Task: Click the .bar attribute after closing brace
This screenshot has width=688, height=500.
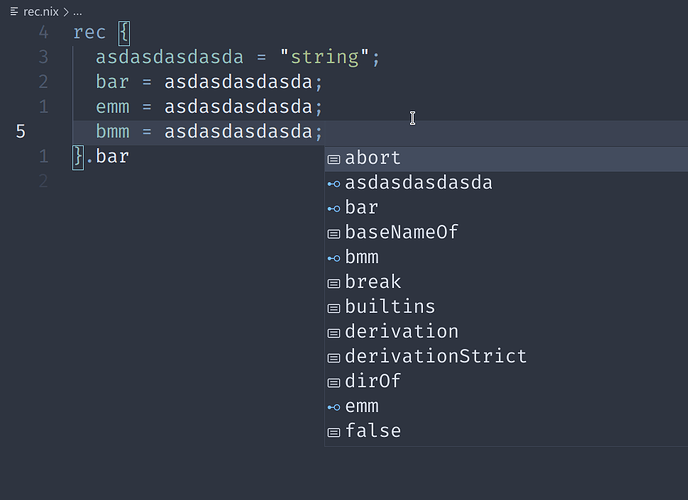Action: (108, 157)
